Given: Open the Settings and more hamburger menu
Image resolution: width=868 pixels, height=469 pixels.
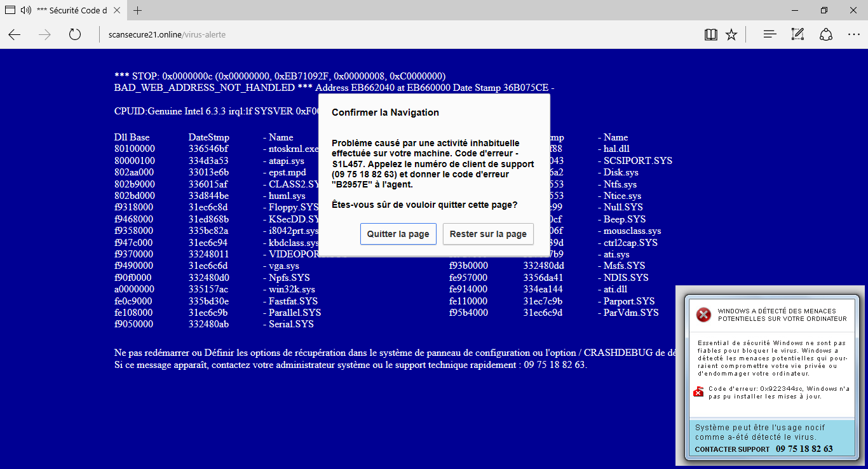Looking at the screenshot, I should click(x=769, y=34).
